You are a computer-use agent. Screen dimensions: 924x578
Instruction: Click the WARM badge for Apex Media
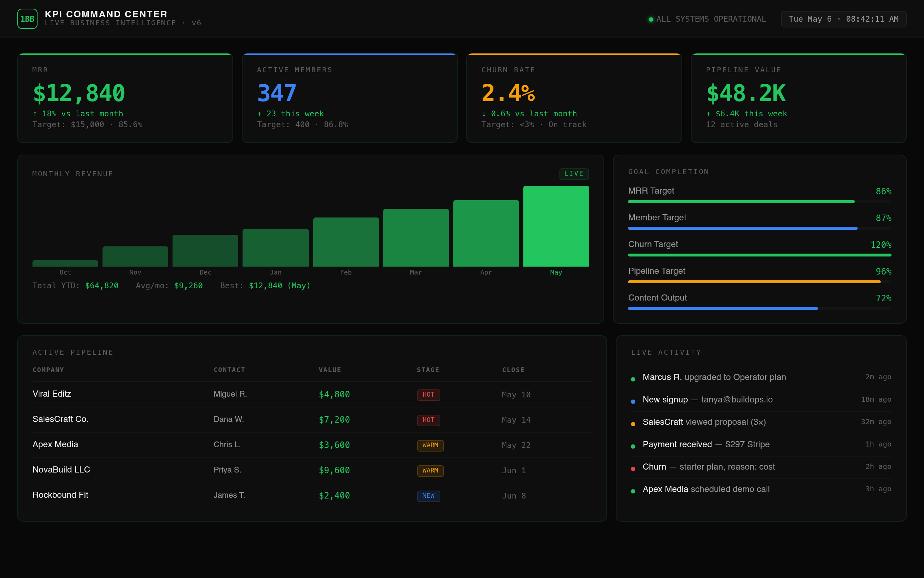(x=430, y=445)
